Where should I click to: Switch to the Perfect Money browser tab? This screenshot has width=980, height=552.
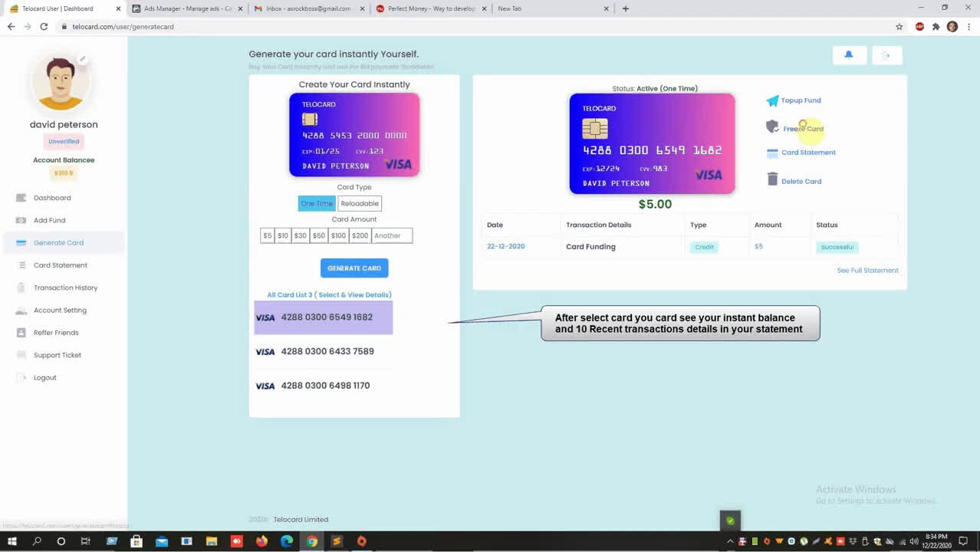(432, 8)
